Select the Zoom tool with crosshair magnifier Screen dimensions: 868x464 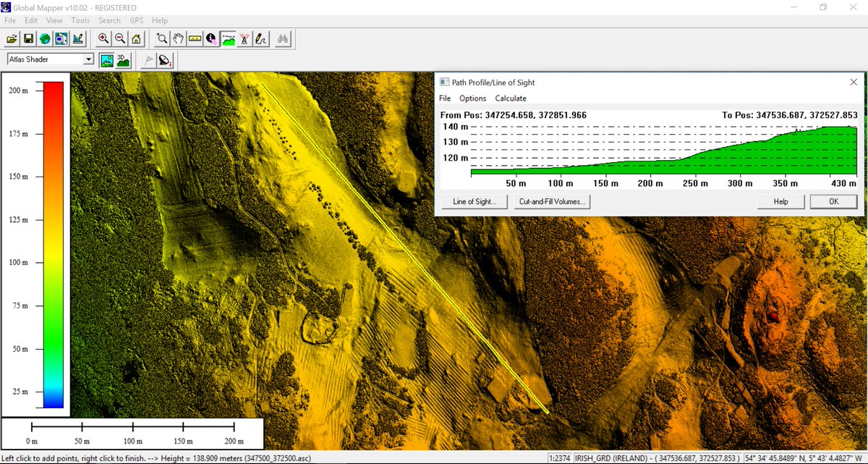point(162,38)
